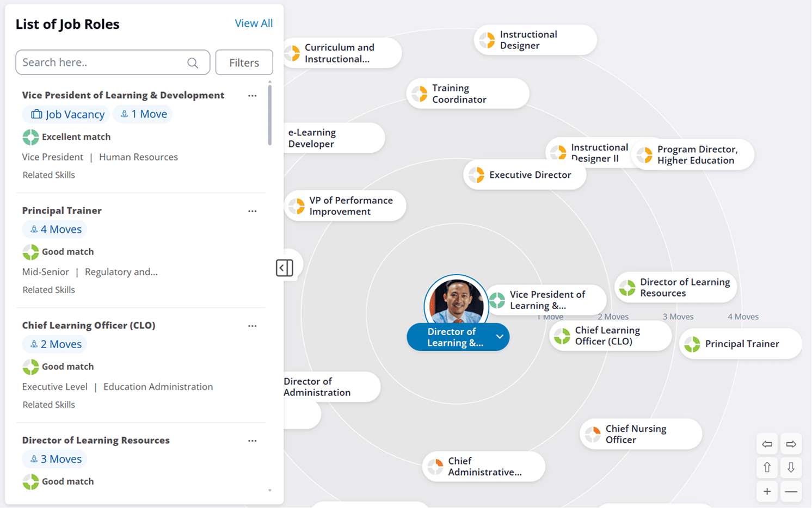Expand the Director of Learning profile dropdown
812x508 pixels.
coord(499,337)
